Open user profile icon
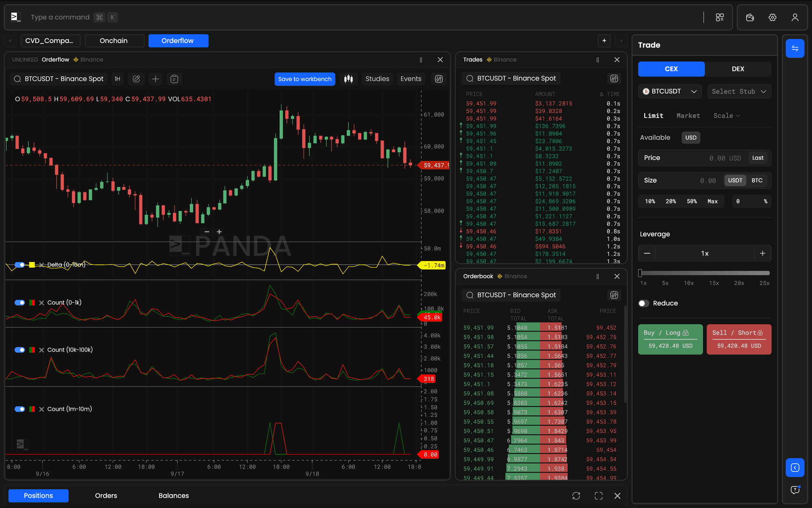The image size is (812, 508). [795, 17]
